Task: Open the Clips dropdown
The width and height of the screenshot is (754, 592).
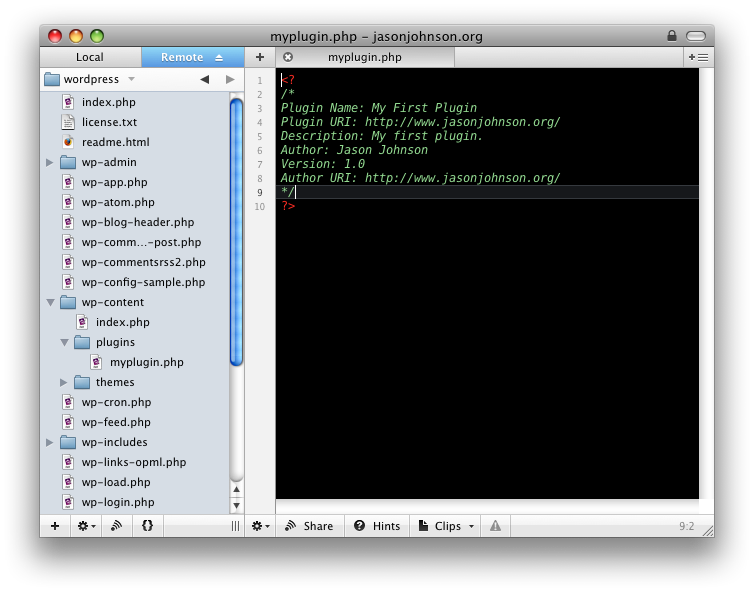Action: (447, 526)
